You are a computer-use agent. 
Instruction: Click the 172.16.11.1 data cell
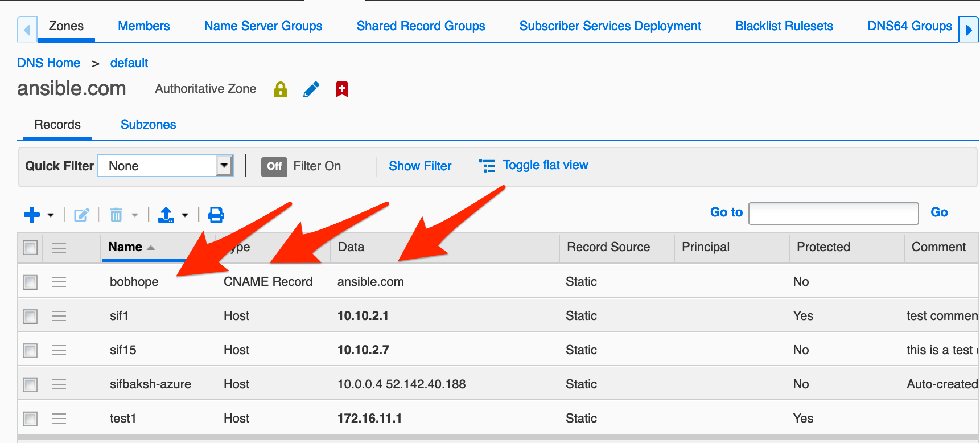coord(369,419)
